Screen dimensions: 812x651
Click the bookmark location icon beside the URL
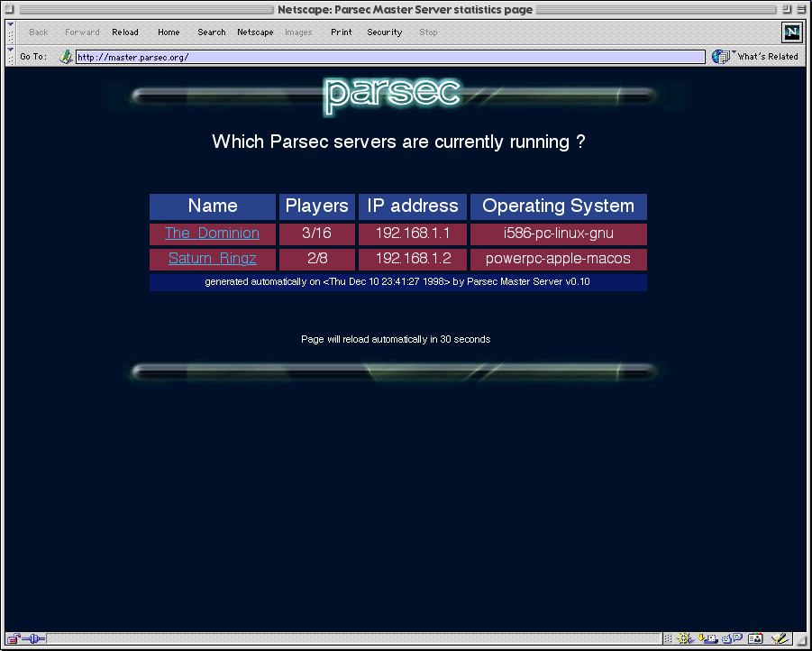pos(66,57)
